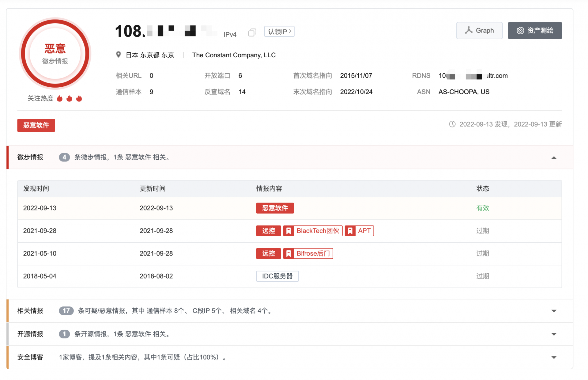Click the 情报内容 column header
This screenshot has height=380, width=588.
coord(269,188)
